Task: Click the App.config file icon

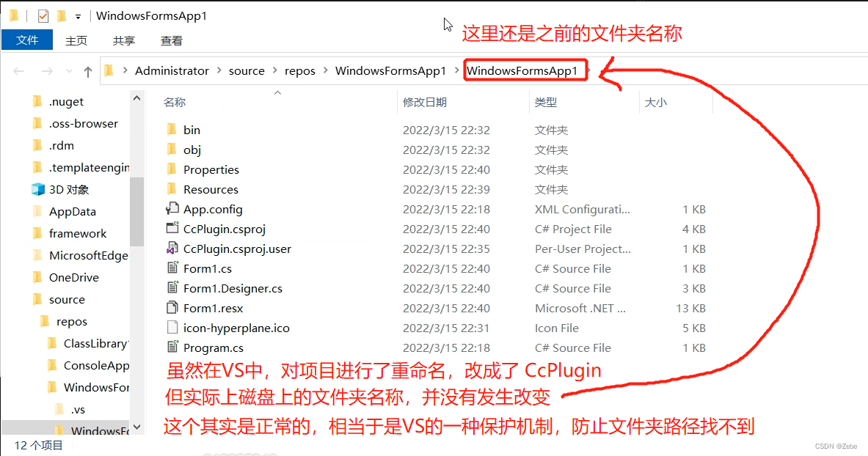Action: [x=172, y=209]
